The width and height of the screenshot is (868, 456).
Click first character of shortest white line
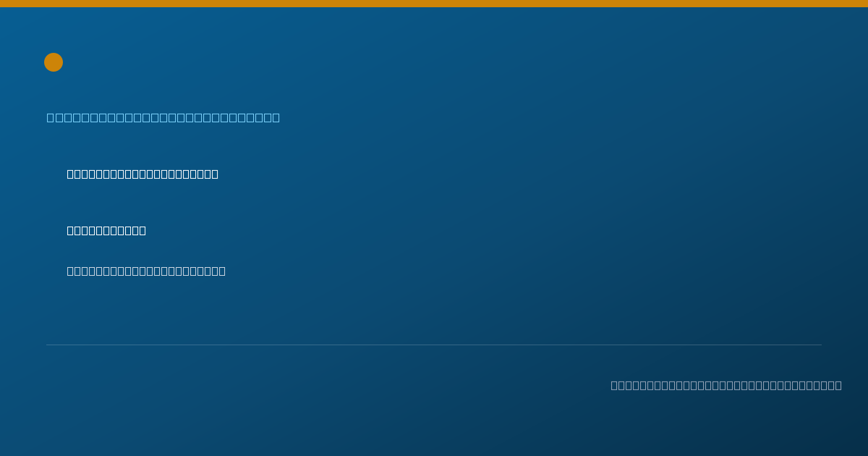tap(71, 230)
